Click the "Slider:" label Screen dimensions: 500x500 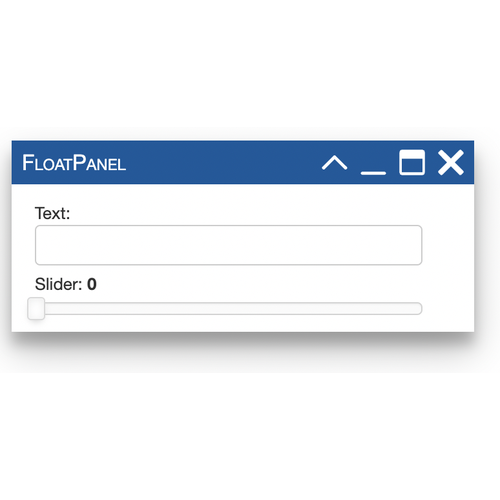(x=58, y=284)
